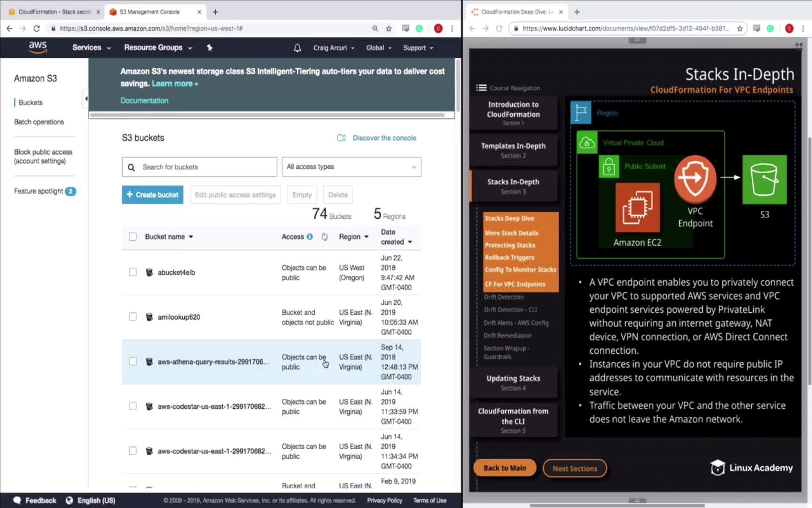Image resolution: width=812 pixels, height=508 pixels.
Task: Switch to the CloudFormation Stack tab
Action: click(x=55, y=12)
